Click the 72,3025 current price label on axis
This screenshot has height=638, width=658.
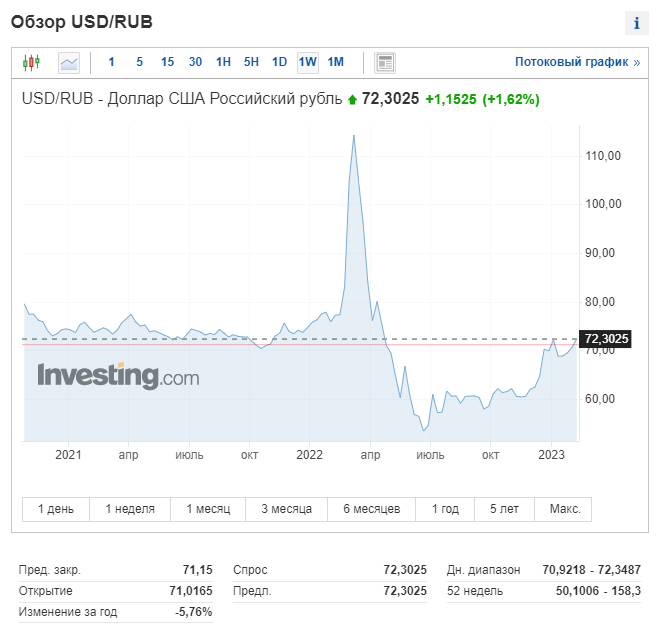(606, 339)
